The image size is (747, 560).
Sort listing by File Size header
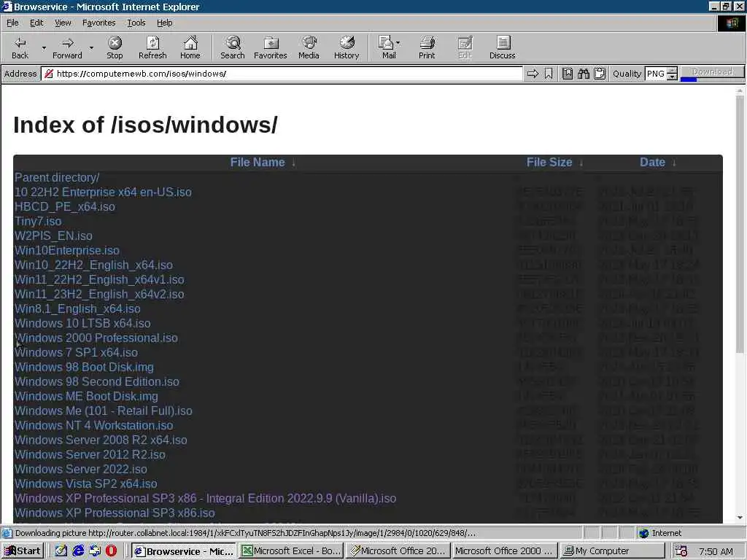tap(549, 163)
